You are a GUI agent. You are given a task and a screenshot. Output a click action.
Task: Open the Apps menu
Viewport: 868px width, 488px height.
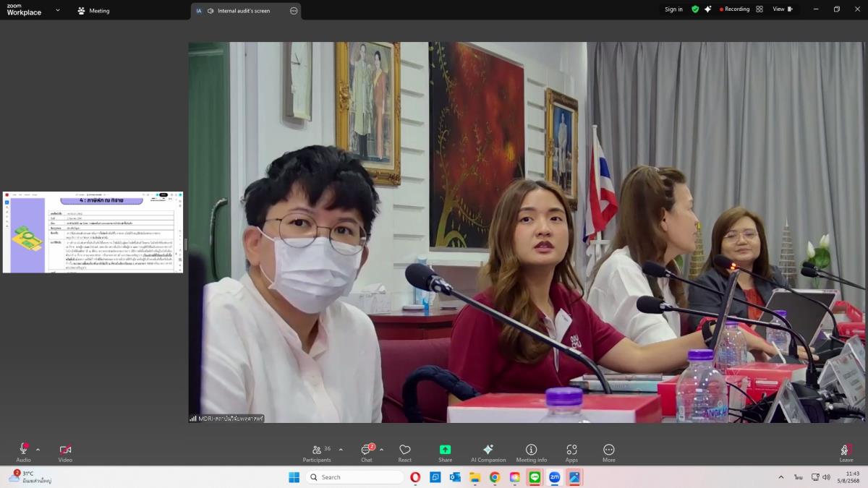pos(571,453)
